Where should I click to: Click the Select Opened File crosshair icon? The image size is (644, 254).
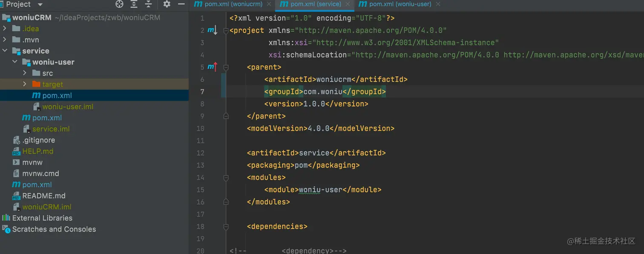point(119,4)
